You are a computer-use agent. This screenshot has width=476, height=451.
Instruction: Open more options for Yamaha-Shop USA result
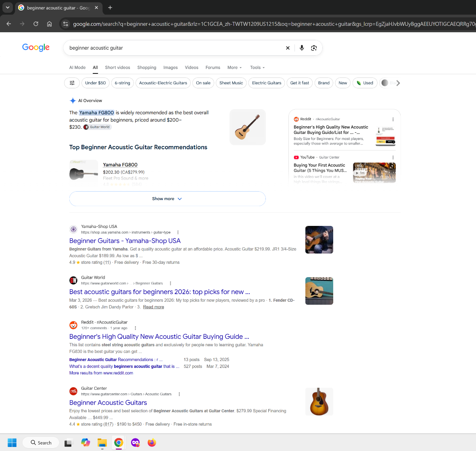click(x=178, y=232)
